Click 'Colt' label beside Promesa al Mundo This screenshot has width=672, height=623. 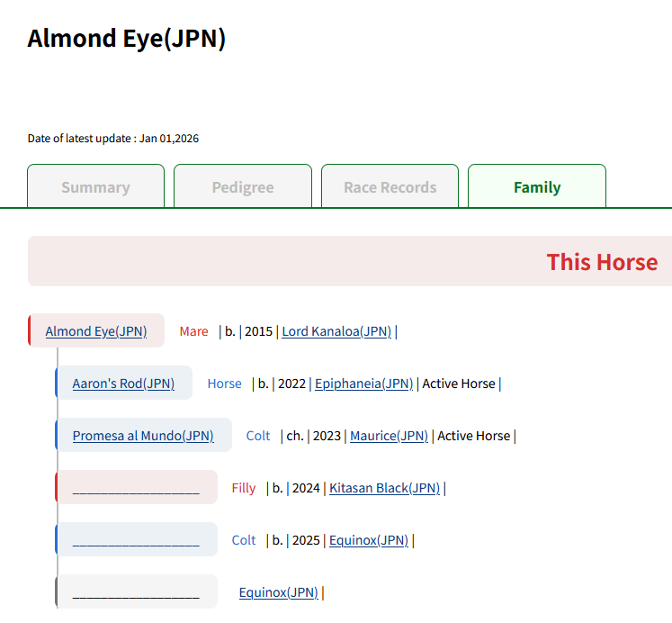(258, 436)
